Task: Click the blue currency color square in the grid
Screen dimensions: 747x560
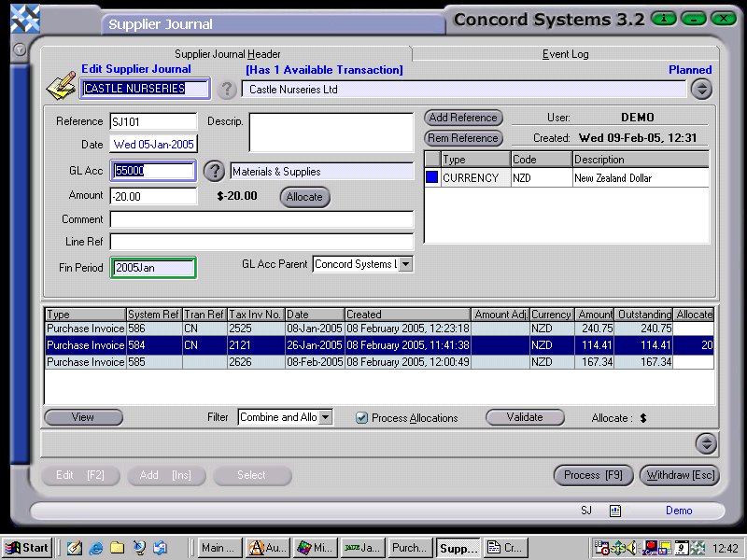Action: pos(431,177)
